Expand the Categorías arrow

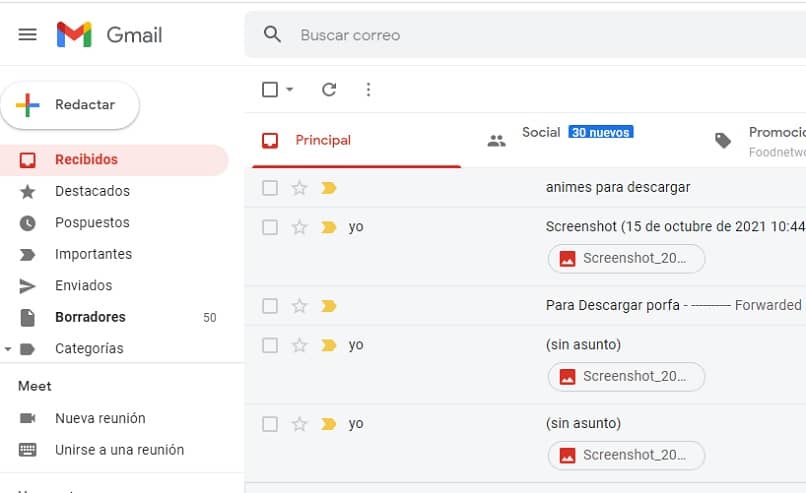click(x=8, y=349)
